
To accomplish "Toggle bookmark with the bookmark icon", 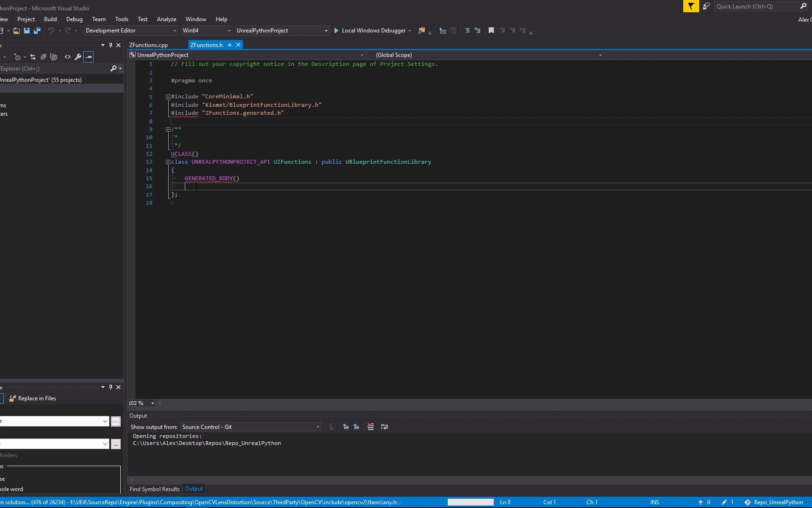I will tap(491, 31).
